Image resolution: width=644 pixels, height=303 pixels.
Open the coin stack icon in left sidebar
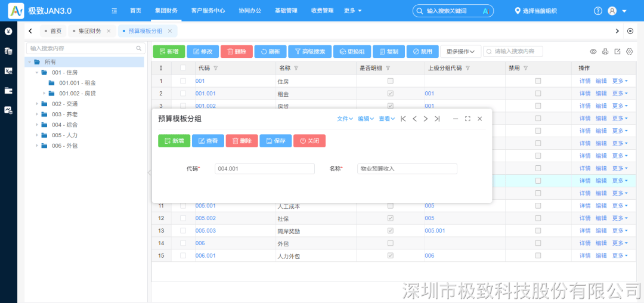8,51
